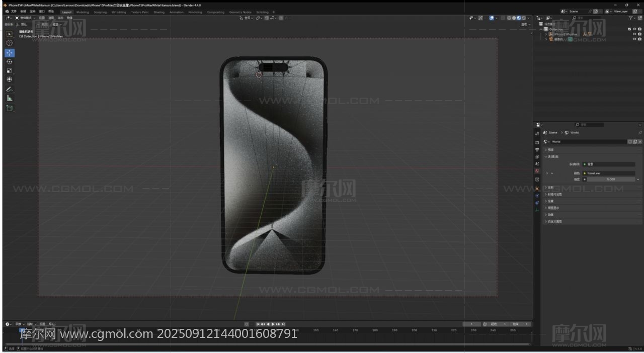Image resolution: width=644 pixels, height=353 pixels.
Task: Hide the Collection in viewport
Action: [634, 29]
